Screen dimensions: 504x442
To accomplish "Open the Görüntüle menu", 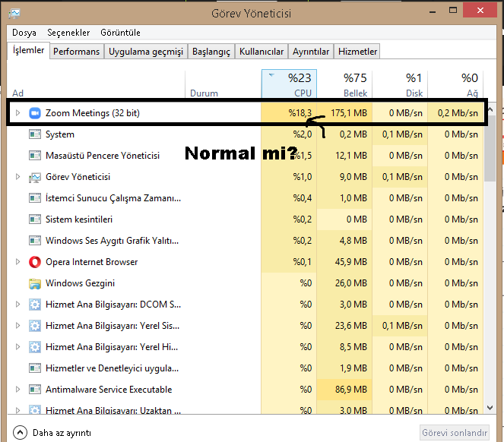I will click(x=120, y=33).
